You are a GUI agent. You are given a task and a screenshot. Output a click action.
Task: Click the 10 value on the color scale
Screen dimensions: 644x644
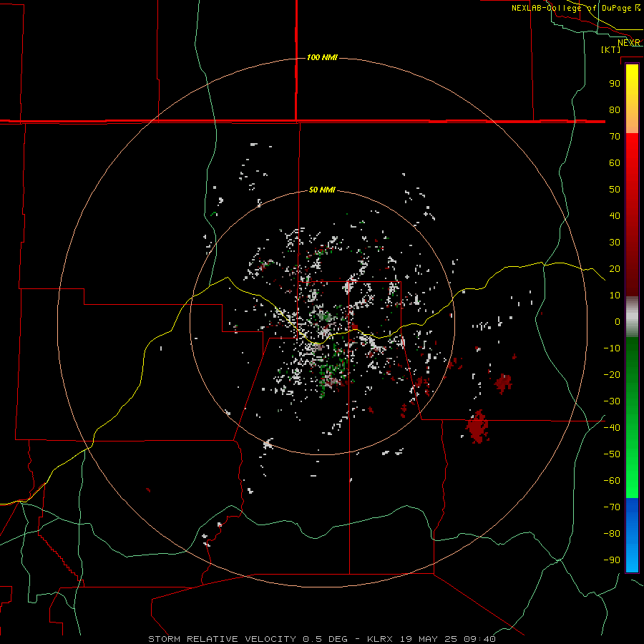pyautogui.click(x=615, y=296)
